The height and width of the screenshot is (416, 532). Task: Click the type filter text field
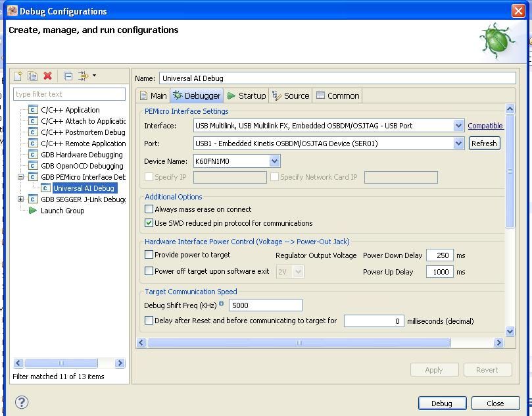69,94
